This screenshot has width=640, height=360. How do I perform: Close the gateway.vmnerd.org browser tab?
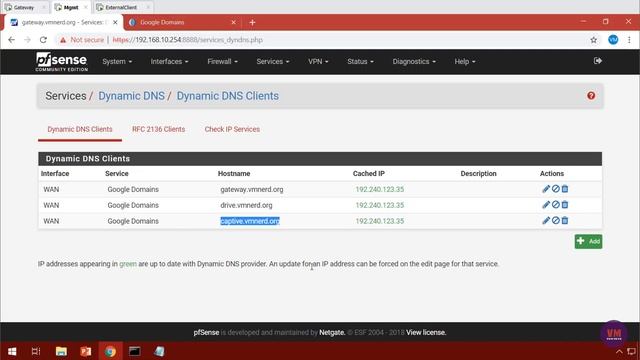(115, 22)
